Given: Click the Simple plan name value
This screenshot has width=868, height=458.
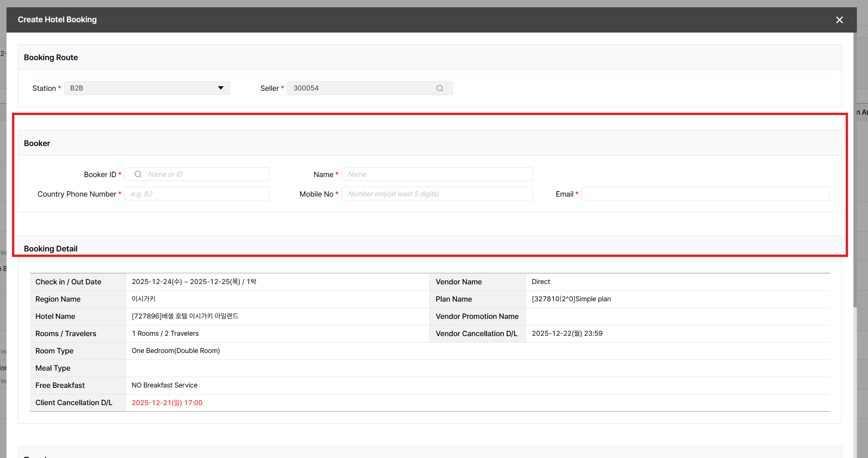Looking at the screenshot, I should click(571, 299).
